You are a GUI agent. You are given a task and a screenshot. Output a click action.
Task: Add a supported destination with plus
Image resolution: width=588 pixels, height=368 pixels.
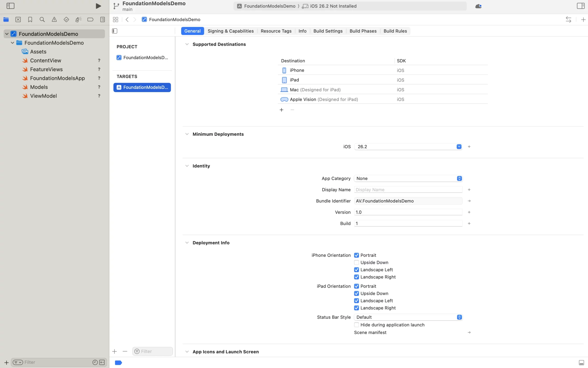click(281, 110)
